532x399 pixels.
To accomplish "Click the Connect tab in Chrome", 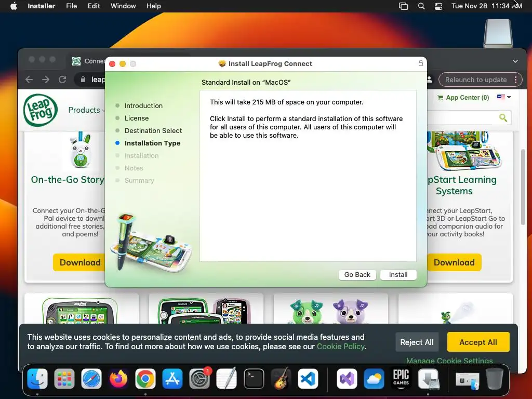I will coord(89,61).
